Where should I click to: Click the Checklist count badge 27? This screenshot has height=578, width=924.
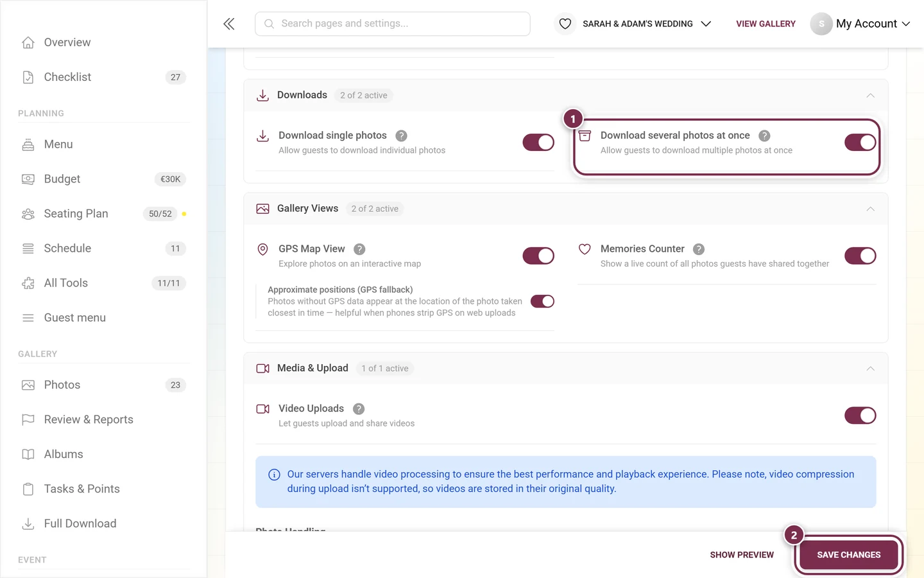(x=176, y=77)
